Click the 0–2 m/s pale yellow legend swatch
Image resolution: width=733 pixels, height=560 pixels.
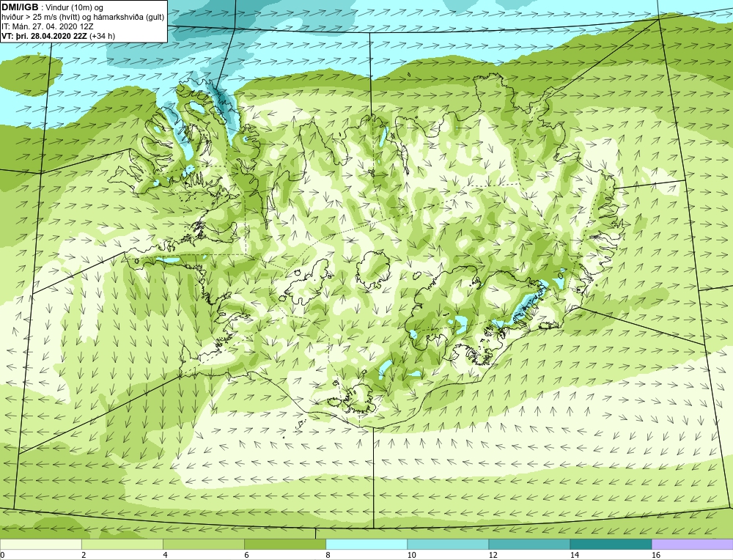tap(40, 544)
